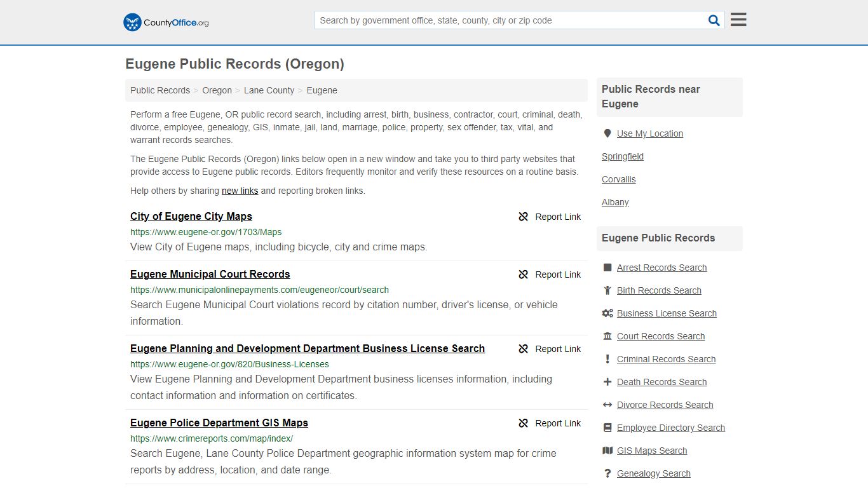Open Genealogy Search
Screen dimensions: 868x488
tap(654, 473)
